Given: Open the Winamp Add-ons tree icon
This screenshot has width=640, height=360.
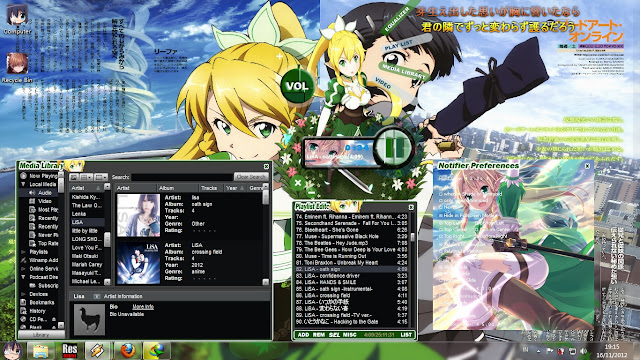Looking at the screenshot, I should (23, 260).
